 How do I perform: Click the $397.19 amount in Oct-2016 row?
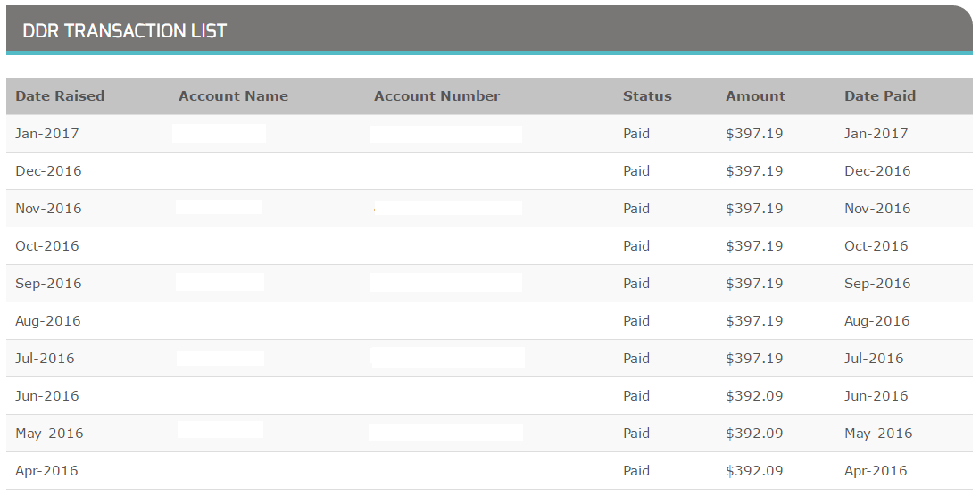coord(754,246)
